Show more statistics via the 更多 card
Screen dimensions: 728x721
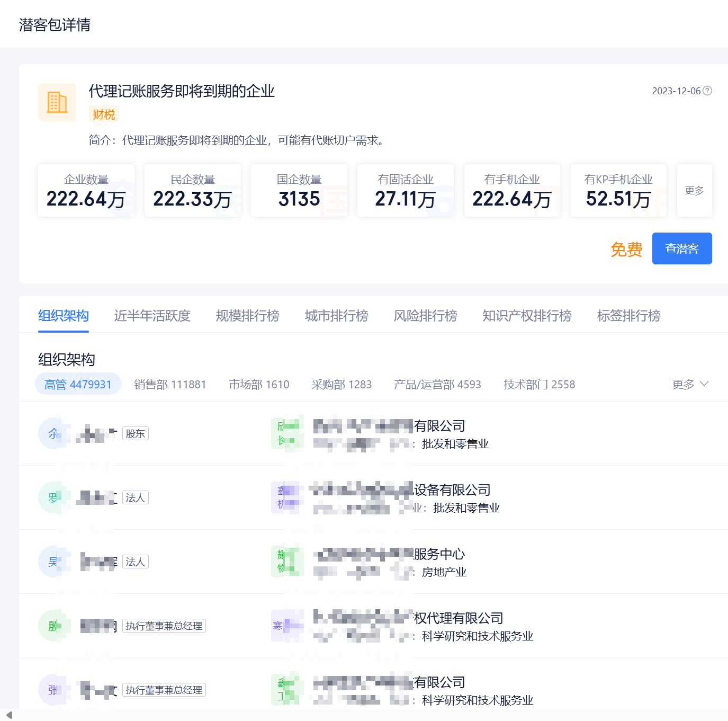(x=694, y=190)
